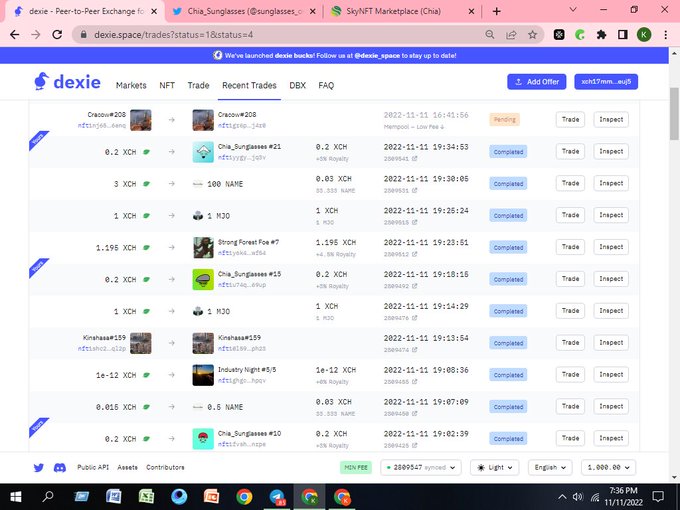Show hidden system tray icons
The height and width of the screenshot is (510, 680).
click(562, 497)
